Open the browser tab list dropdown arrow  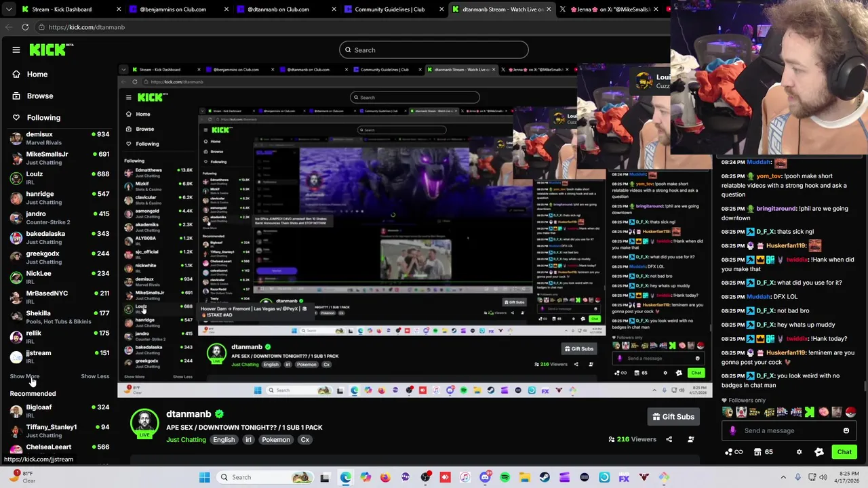coord(8,9)
